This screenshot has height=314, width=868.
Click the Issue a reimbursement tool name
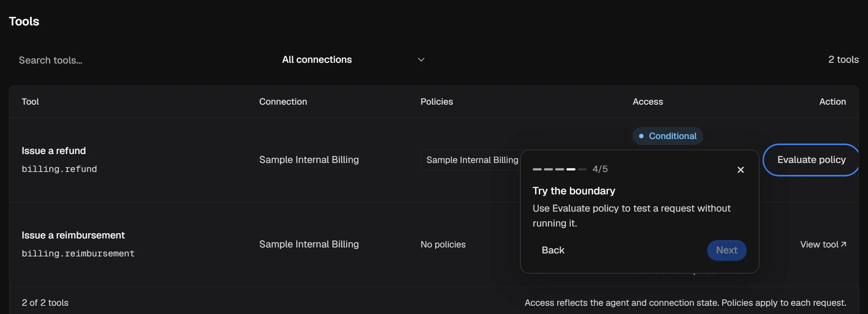click(x=73, y=235)
